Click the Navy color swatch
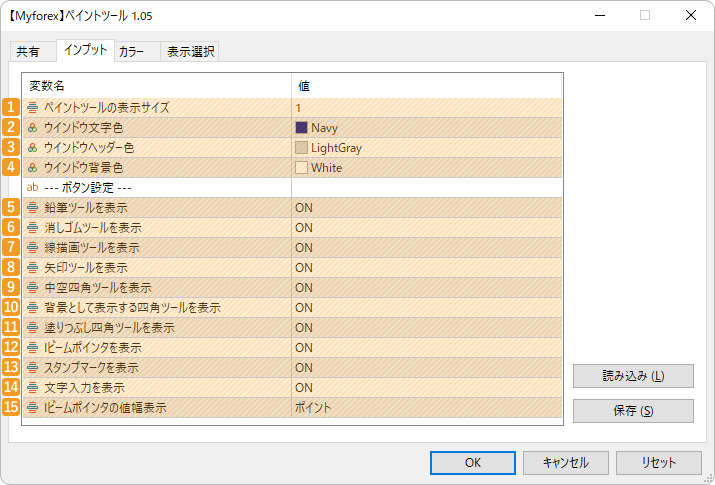 [301, 128]
